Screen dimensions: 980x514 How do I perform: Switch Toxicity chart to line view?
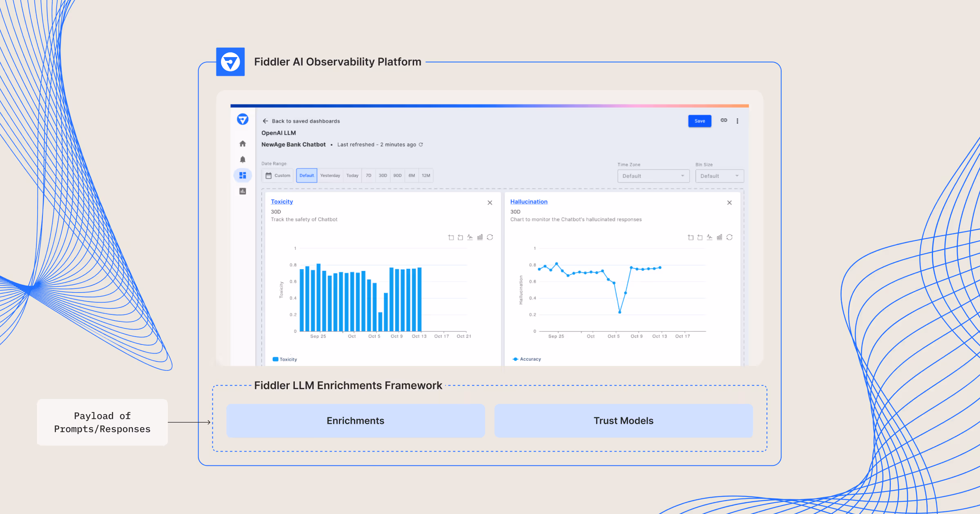point(470,237)
